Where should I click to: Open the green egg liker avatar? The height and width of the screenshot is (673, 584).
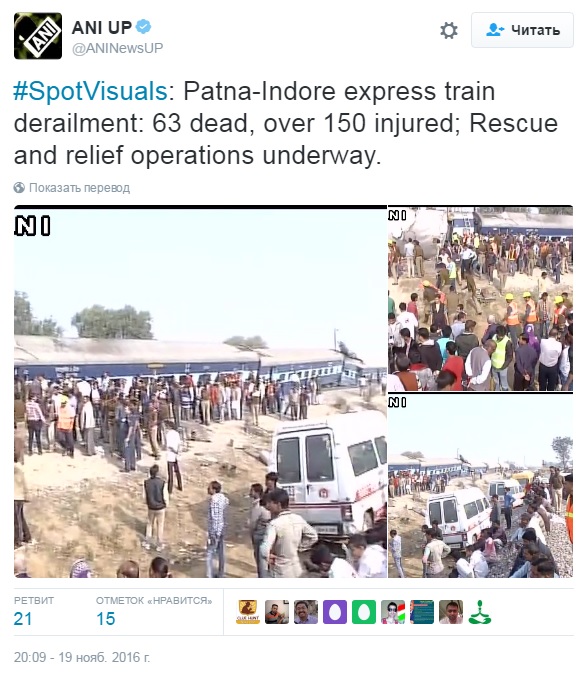[x=364, y=612]
